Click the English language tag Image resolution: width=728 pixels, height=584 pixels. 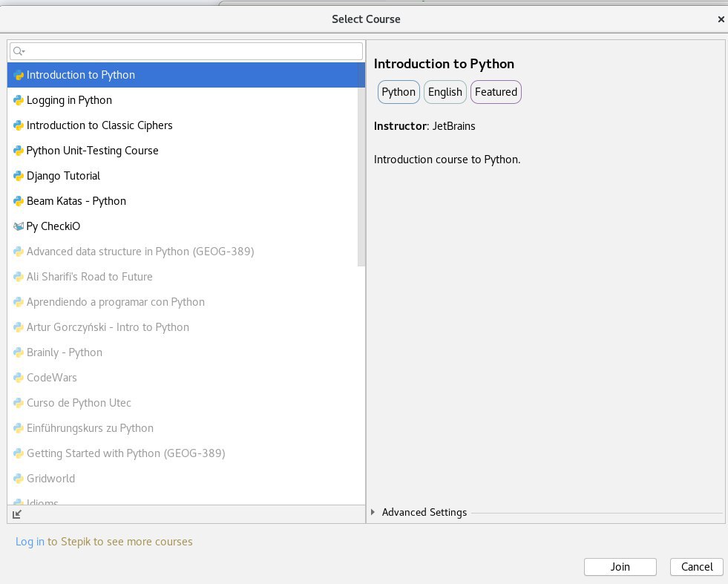click(445, 92)
